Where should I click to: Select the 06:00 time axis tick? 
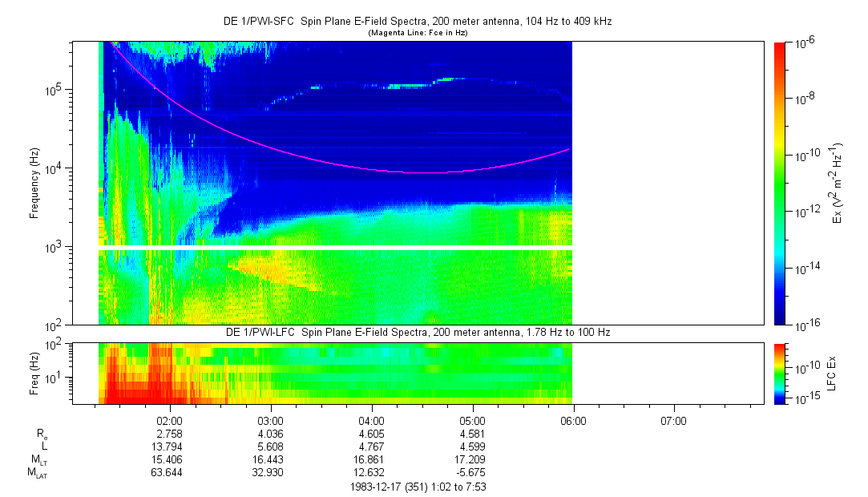coord(573,419)
